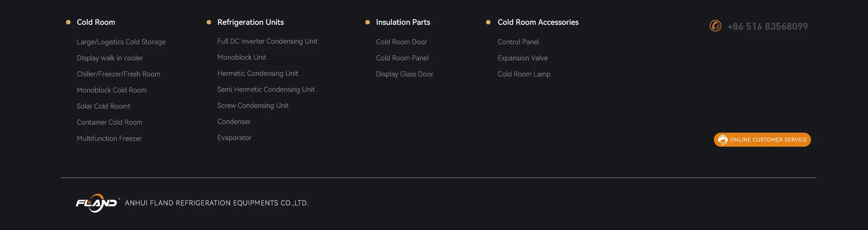Open the Control Panel link
868x230 pixels.
[x=518, y=42]
